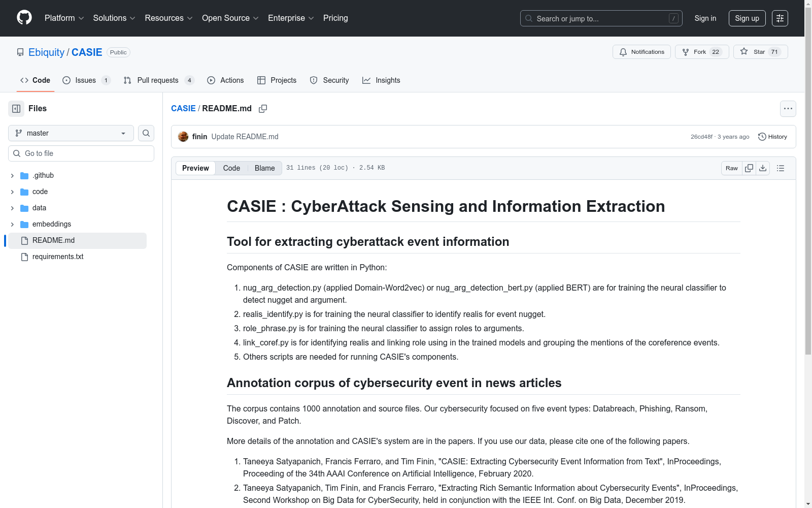Select the Preview view toggle
Image resolution: width=812 pixels, height=508 pixels.
195,168
